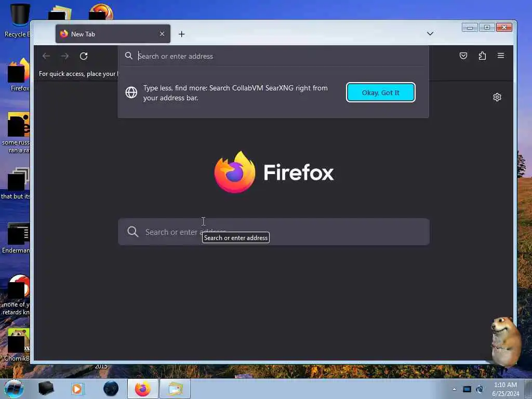The image size is (532, 399).
Task: Open a new tab with plus button
Action: [181, 34]
